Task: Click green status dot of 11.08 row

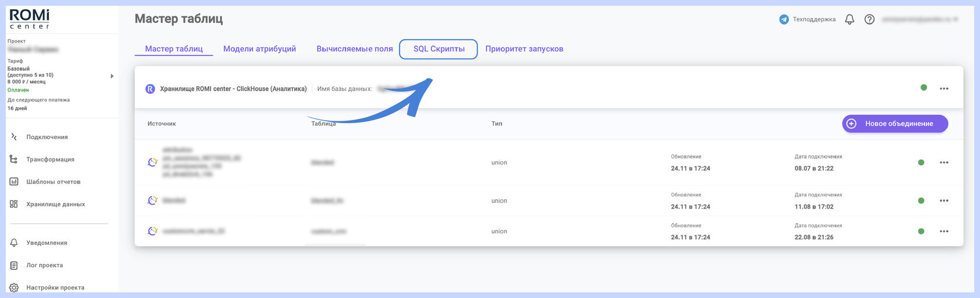Action: pos(921,201)
